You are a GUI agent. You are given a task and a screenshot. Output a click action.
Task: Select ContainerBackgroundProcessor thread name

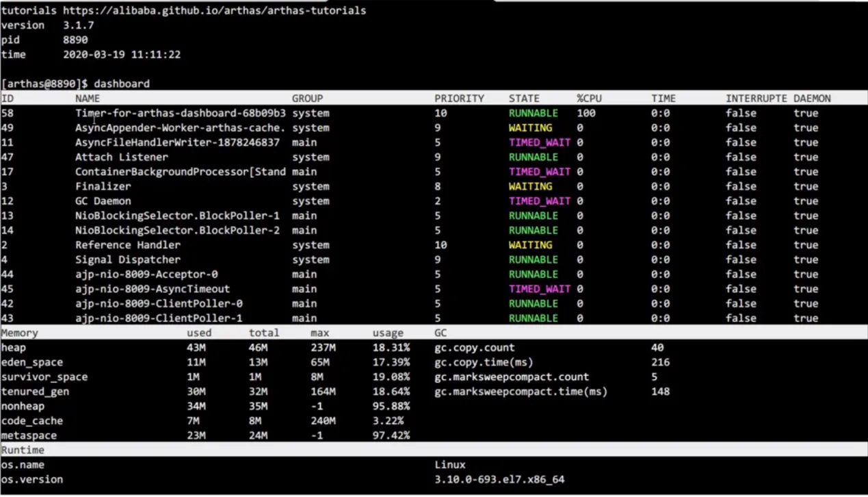coord(181,172)
